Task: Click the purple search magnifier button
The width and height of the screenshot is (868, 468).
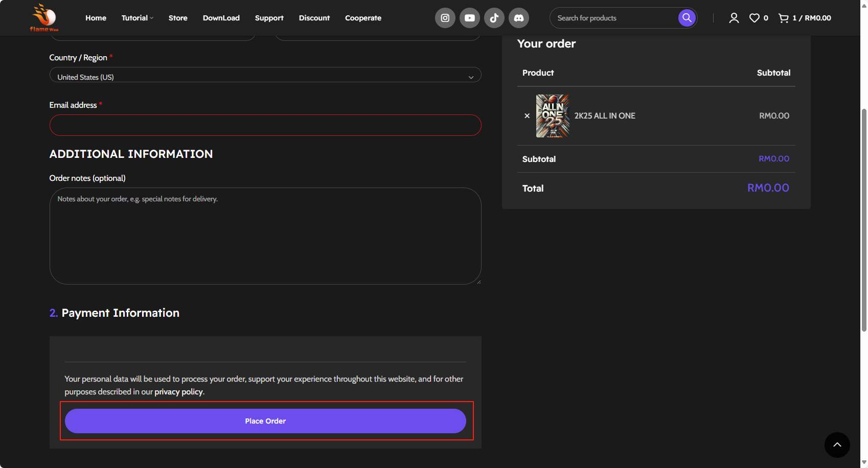Action: pyautogui.click(x=687, y=18)
